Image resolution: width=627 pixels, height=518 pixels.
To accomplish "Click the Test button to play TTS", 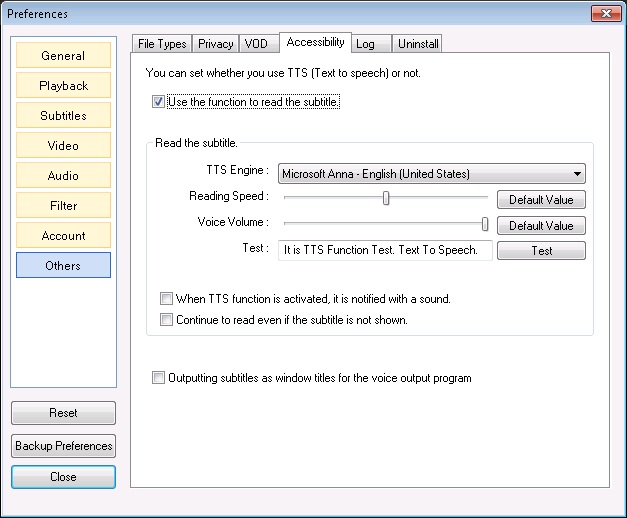I will click(541, 250).
